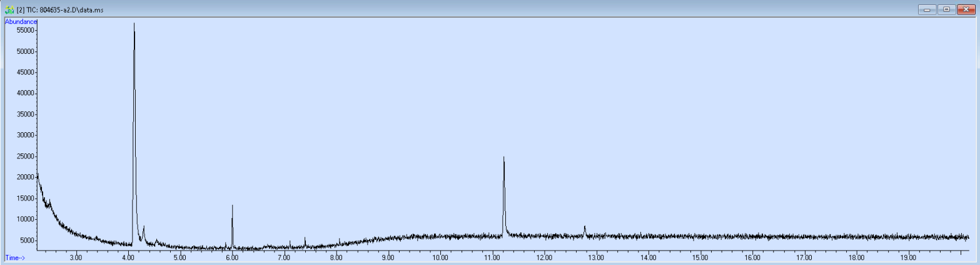980x265 pixels.
Task: Click the Abundance axis label
Action: click(x=21, y=21)
